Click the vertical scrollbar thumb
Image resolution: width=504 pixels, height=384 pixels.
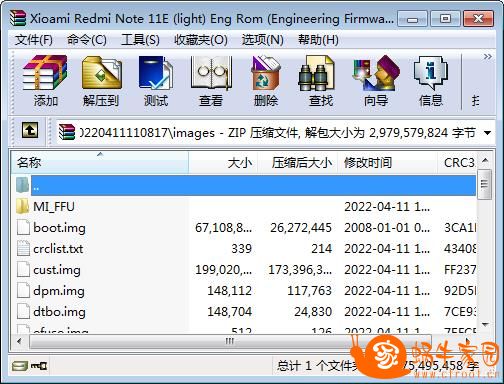pyautogui.click(x=485, y=184)
